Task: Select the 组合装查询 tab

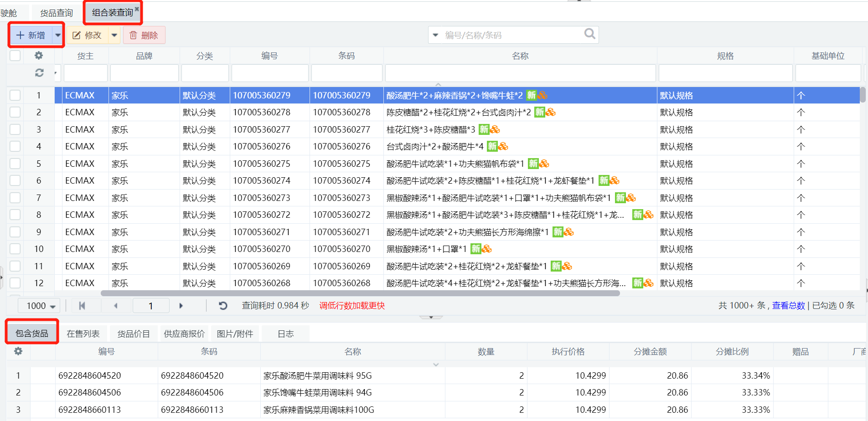Action: (x=113, y=12)
